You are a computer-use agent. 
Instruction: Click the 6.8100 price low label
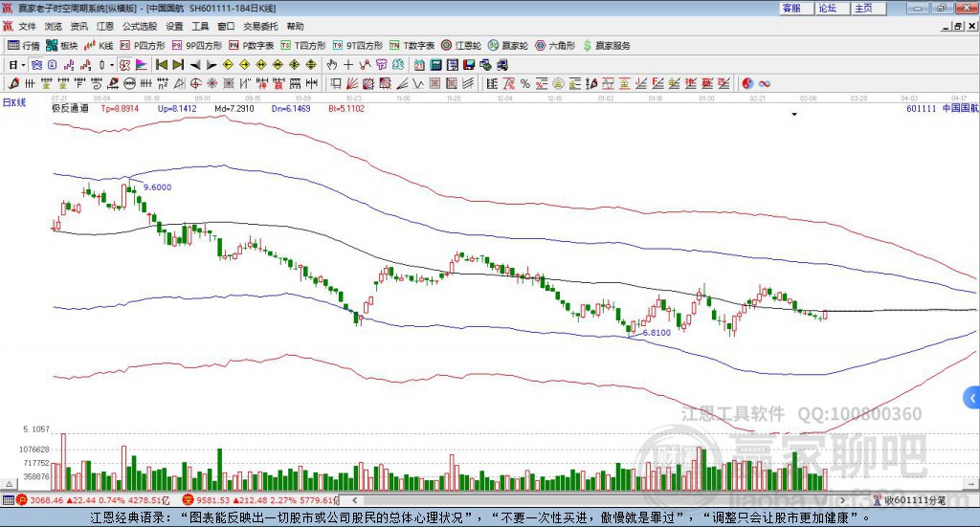coord(657,333)
